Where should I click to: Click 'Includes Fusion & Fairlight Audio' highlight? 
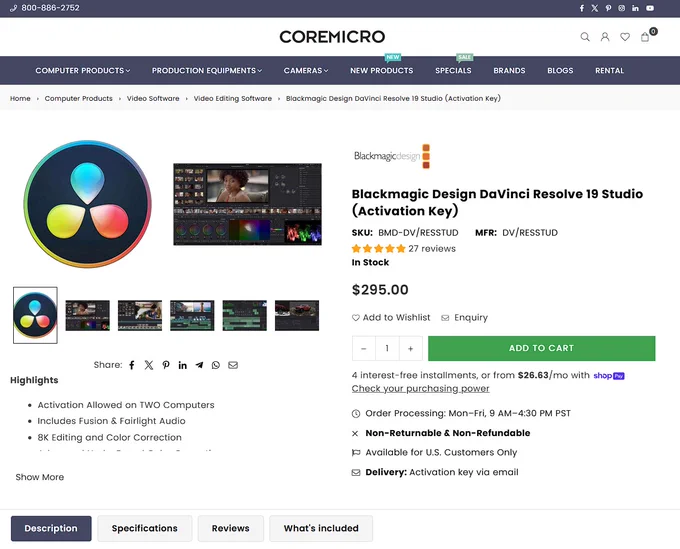point(111,421)
